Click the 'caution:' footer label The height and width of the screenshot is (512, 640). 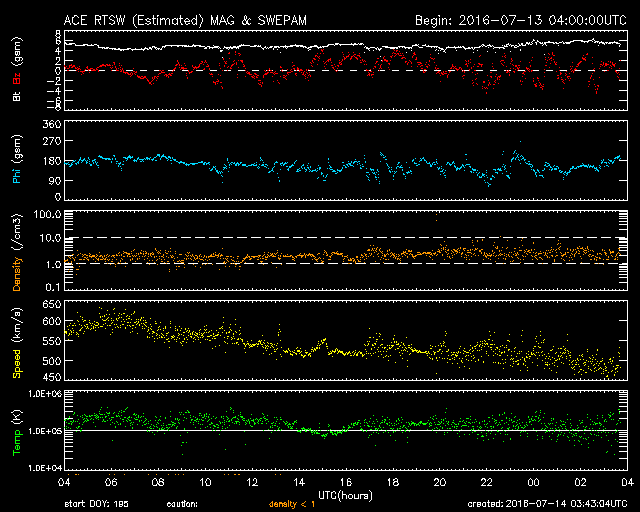tap(182, 504)
